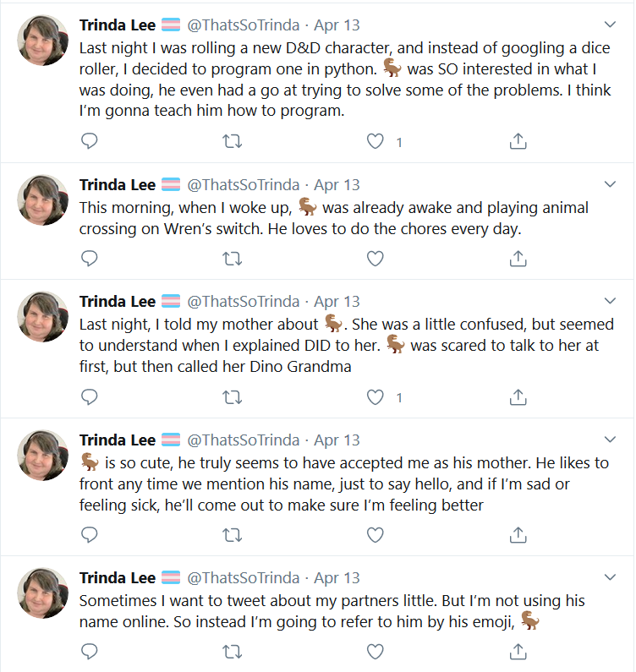Open Apr 13 timestamp on animal crossing tweet
The width and height of the screenshot is (636, 672).
[337, 185]
